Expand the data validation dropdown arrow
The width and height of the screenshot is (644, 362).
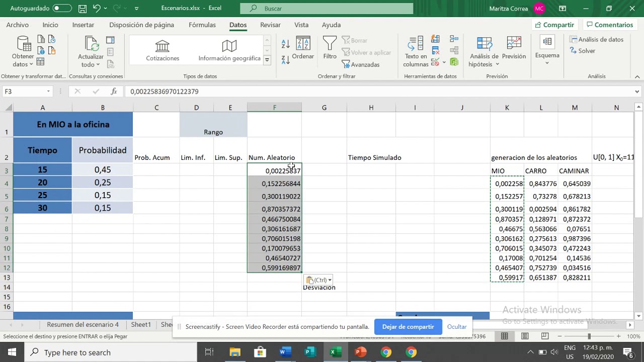click(x=444, y=62)
